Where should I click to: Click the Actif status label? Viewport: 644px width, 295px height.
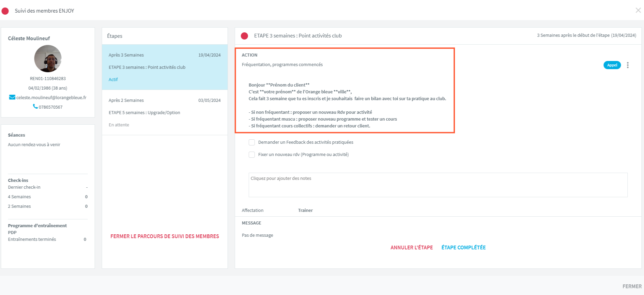(113, 79)
